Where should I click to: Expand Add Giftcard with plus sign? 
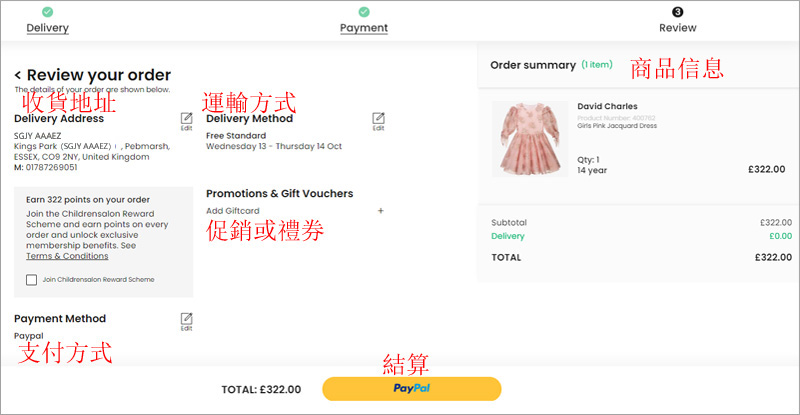[x=380, y=211]
